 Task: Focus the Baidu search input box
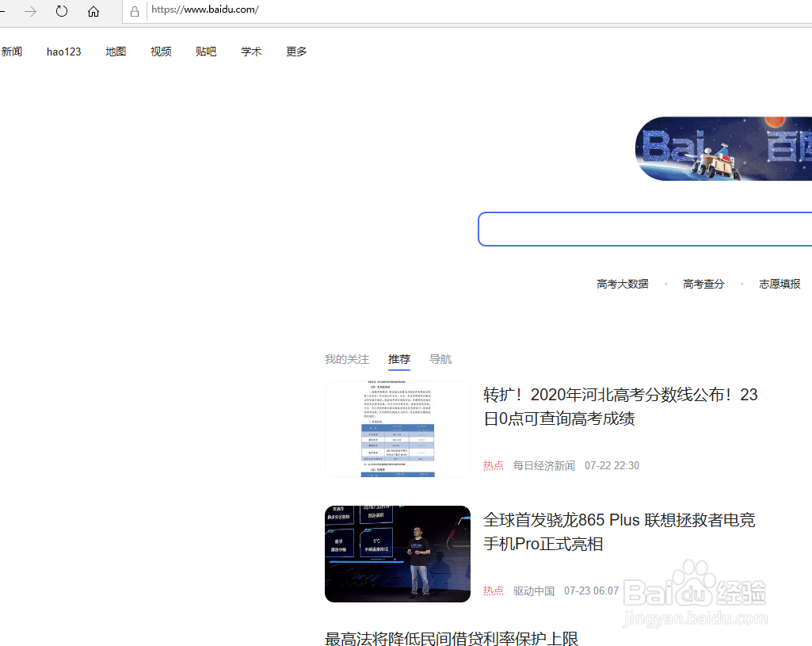(x=645, y=229)
